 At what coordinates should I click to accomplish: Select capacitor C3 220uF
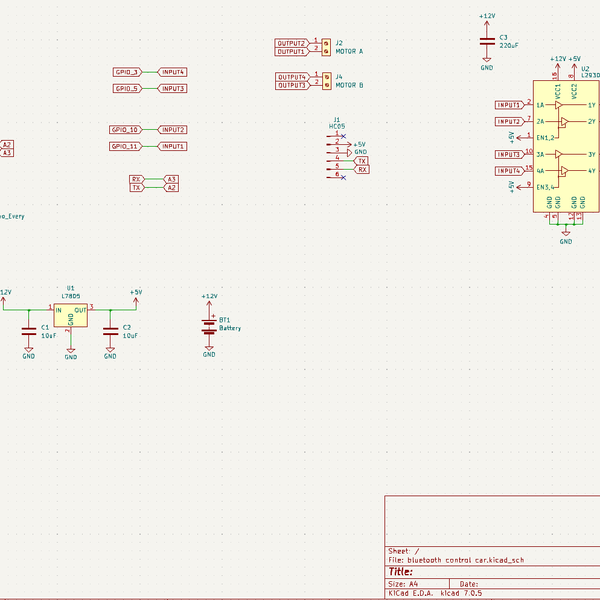click(x=487, y=42)
